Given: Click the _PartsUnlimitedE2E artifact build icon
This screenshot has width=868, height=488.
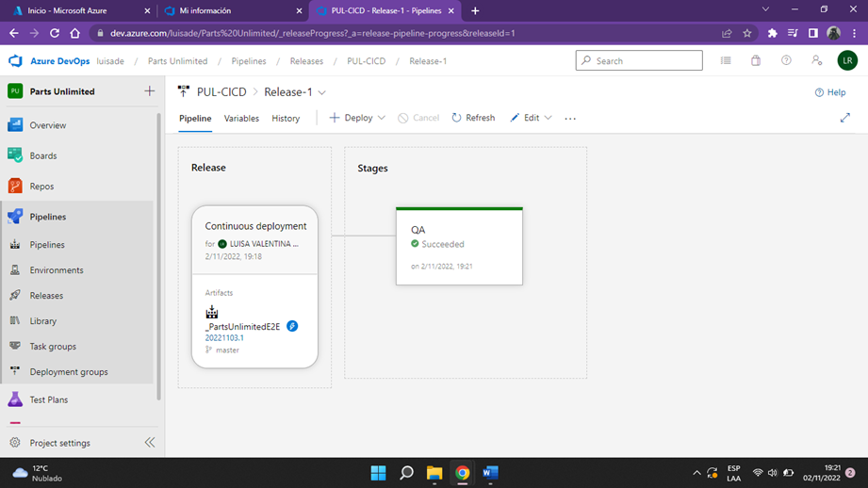Looking at the screenshot, I should [x=212, y=312].
